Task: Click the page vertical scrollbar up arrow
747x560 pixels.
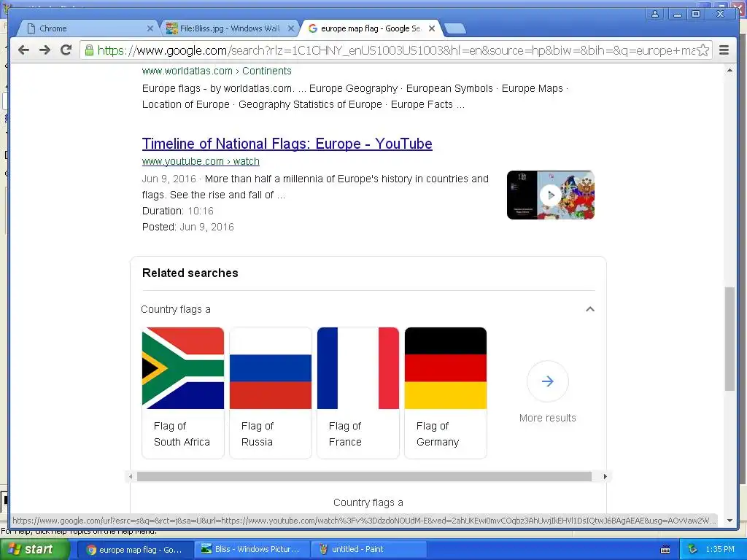Action: point(729,71)
